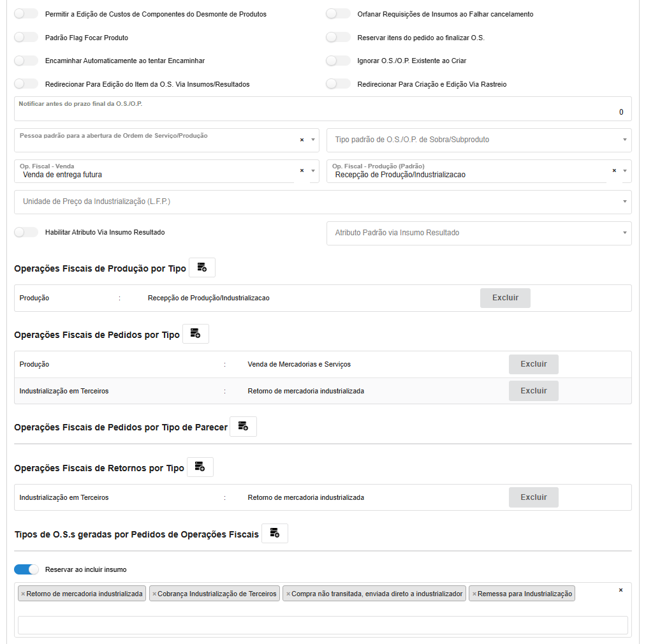Click Excluir for Produção 'Recepção de Produção' row
Screen dimensions: 646x644
click(505, 298)
